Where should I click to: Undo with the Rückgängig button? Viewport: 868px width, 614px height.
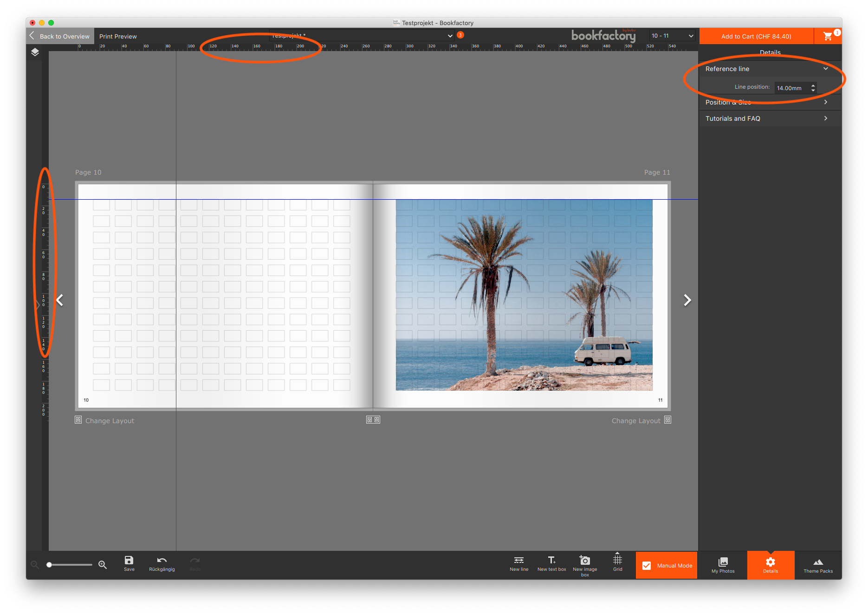[x=162, y=563]
